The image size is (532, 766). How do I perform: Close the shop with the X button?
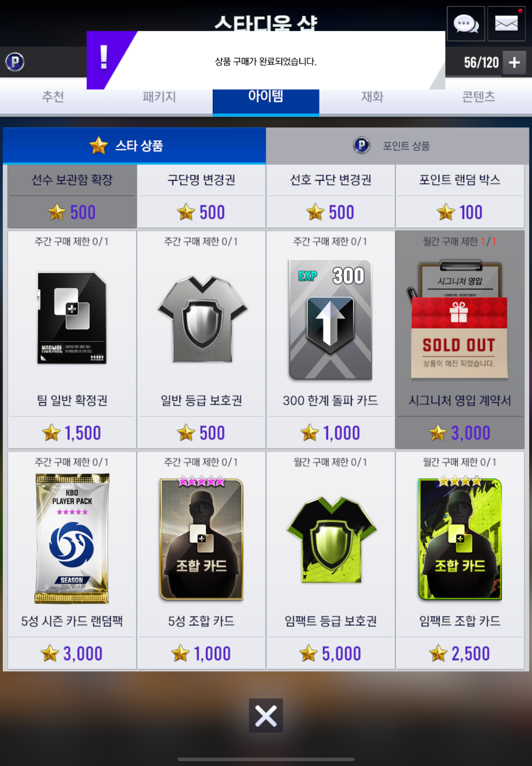click(266, 715)
